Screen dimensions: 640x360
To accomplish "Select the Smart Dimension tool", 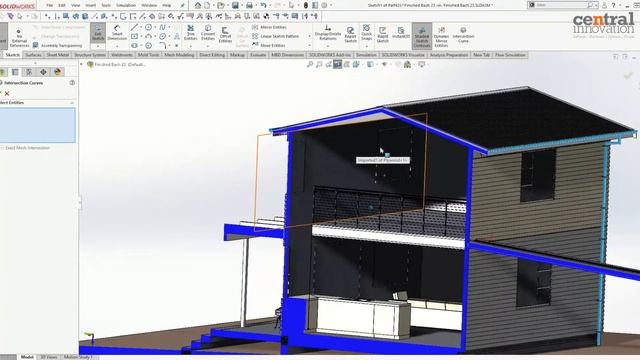I will pyautogui.click(x=117, y=33).
